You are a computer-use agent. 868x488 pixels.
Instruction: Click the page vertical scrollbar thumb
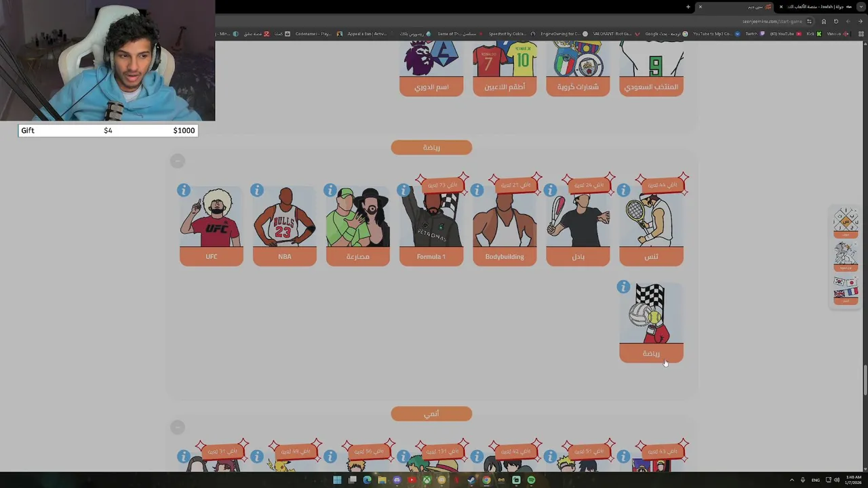[x=865, y=380]
